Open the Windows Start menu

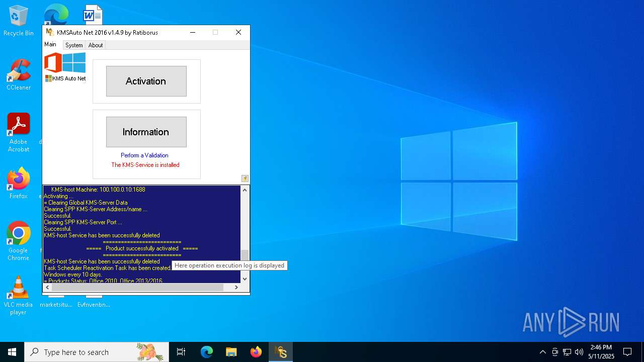[x=12, y=352]
